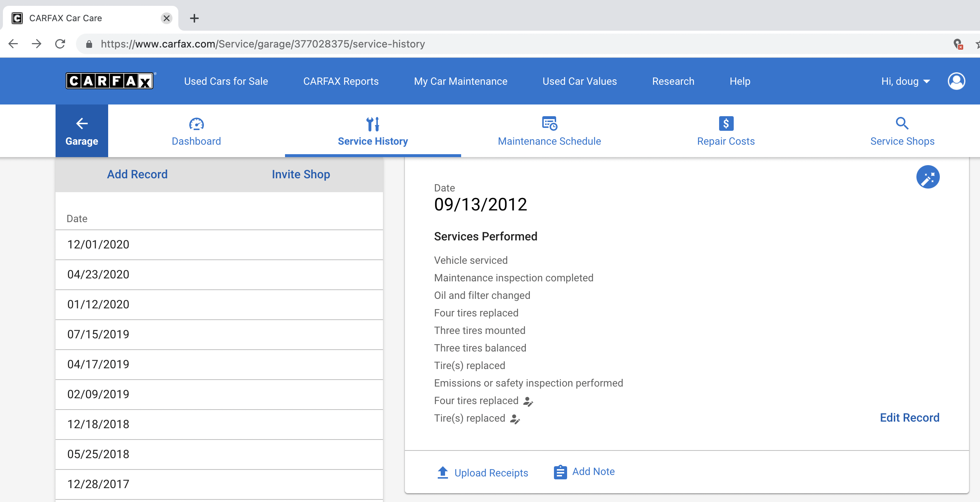Open CARFAX Reports menu
Screen dimensions: 980x502
click(341, 81)
